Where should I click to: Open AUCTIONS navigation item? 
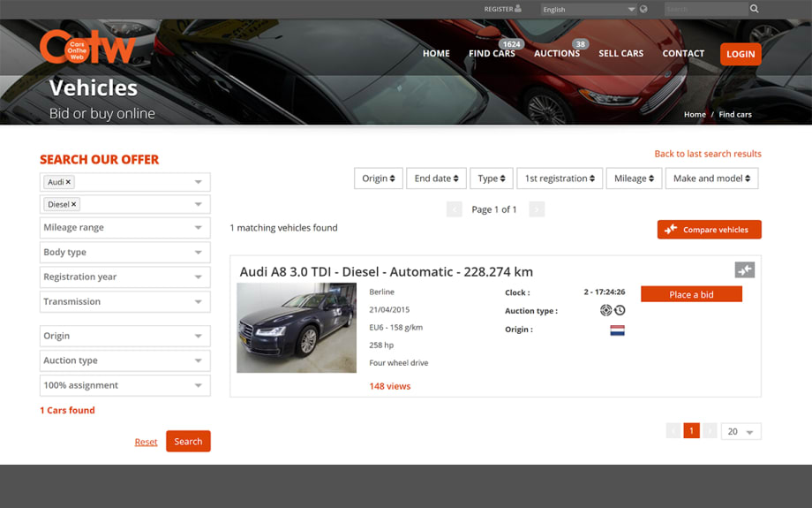pos(557,53)
